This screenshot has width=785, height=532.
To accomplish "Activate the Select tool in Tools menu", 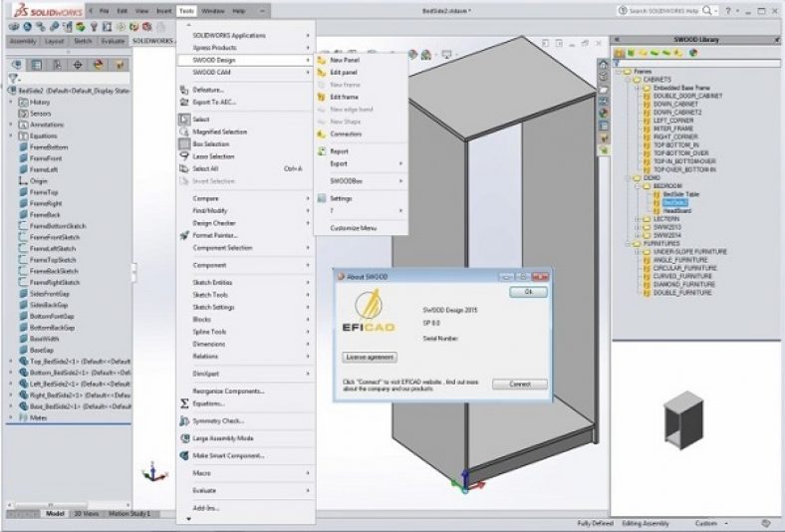I will [201, 120].
